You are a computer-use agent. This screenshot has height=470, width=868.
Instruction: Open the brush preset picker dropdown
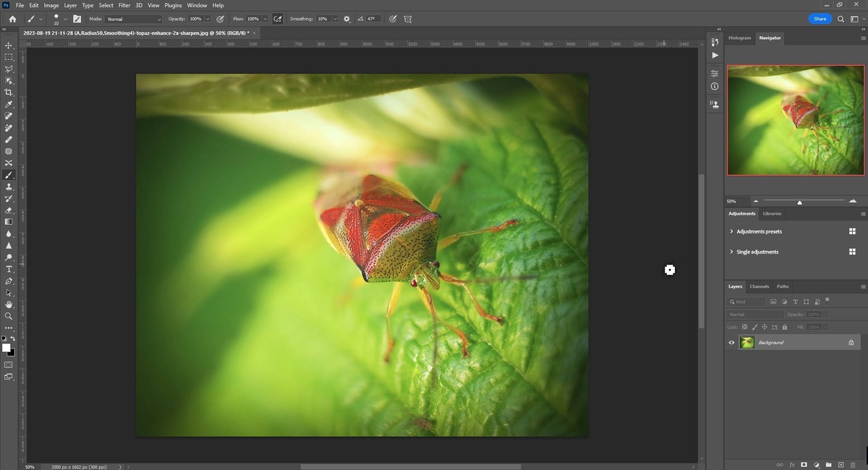pos(65,19)
